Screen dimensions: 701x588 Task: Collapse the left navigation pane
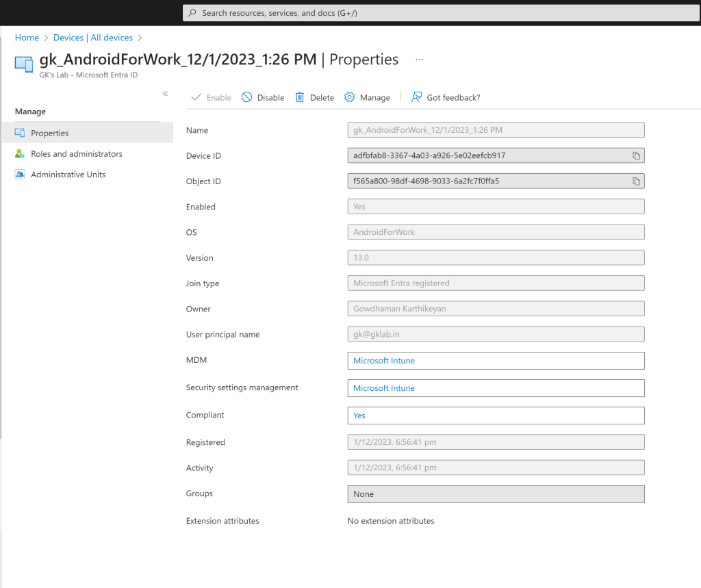click(166, 94)
